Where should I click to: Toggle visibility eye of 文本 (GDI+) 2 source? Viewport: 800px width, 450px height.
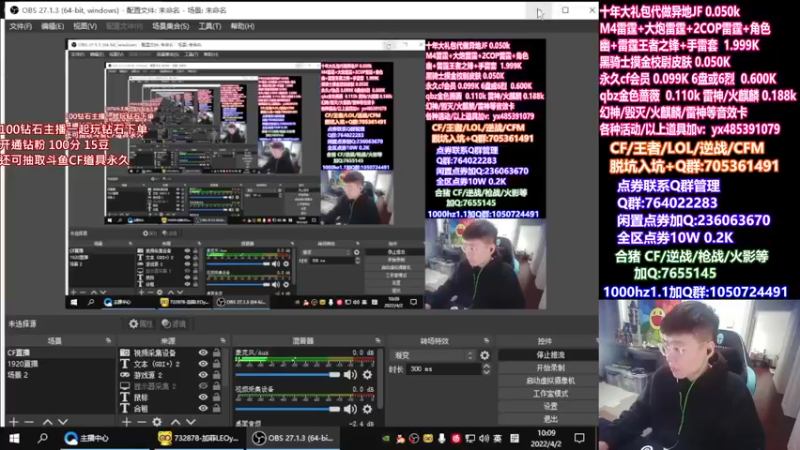click(203, 364)
